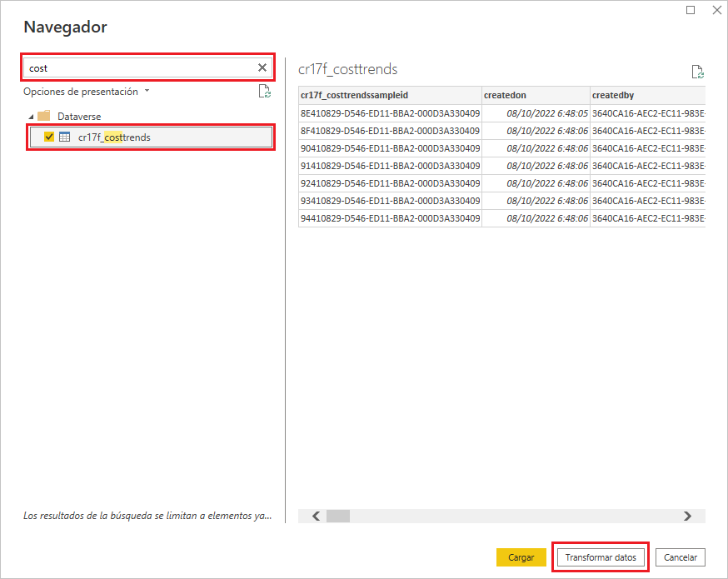Close the Navegador dialog
This screenshot has width=728, height=579.
pos(717,10)
